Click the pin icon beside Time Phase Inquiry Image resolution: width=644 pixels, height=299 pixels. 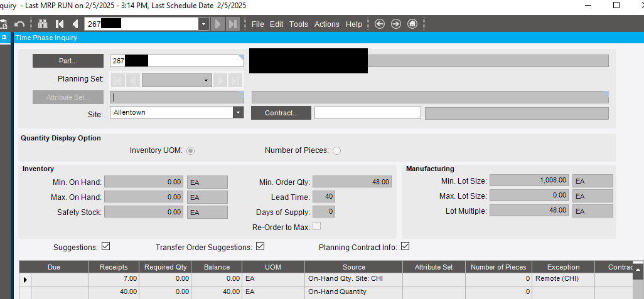4,38
